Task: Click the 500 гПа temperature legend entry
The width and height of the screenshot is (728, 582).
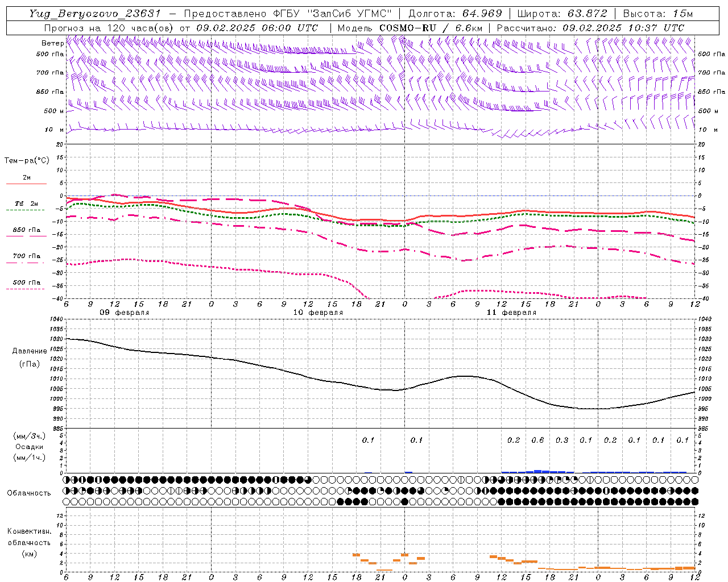Action: click(x=27, y=282)
